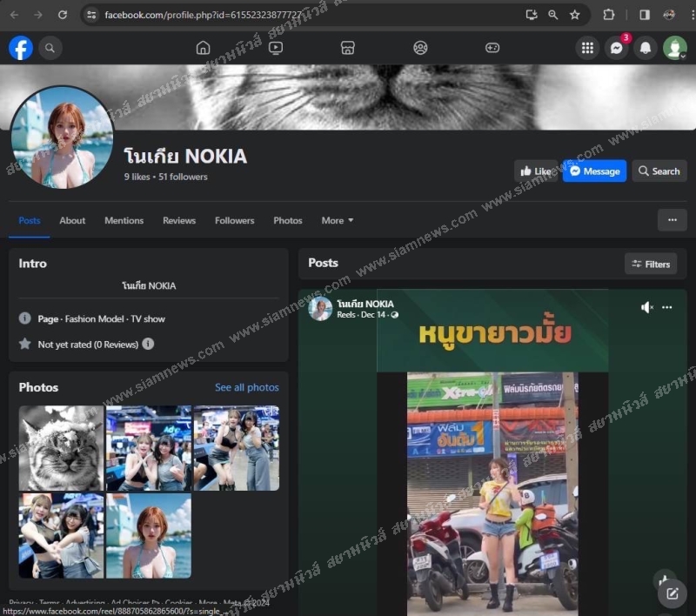Like the NOKIA page

536,171
